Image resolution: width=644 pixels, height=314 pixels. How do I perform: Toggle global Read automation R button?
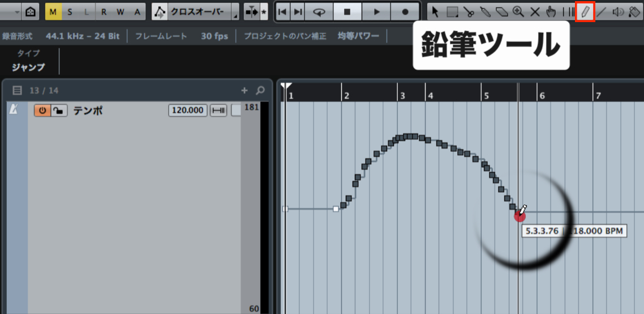click(x=104, y=12)
